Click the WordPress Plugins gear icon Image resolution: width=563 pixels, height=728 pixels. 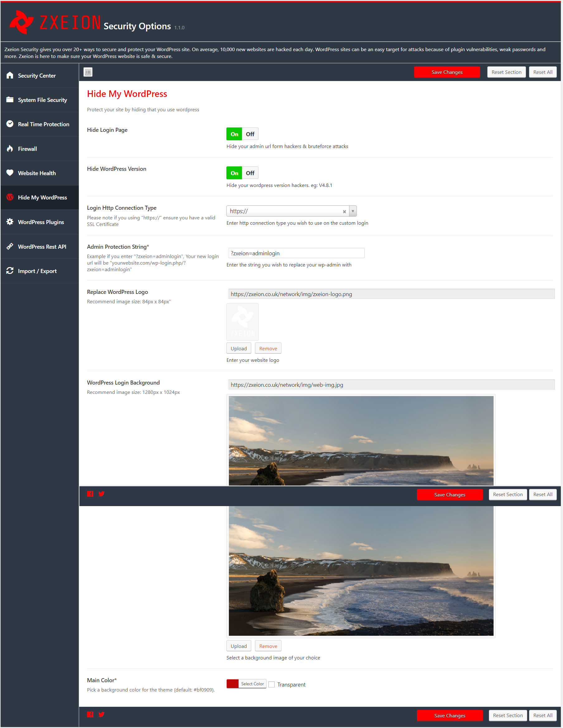pyautogui.click(x=10, y=222)
